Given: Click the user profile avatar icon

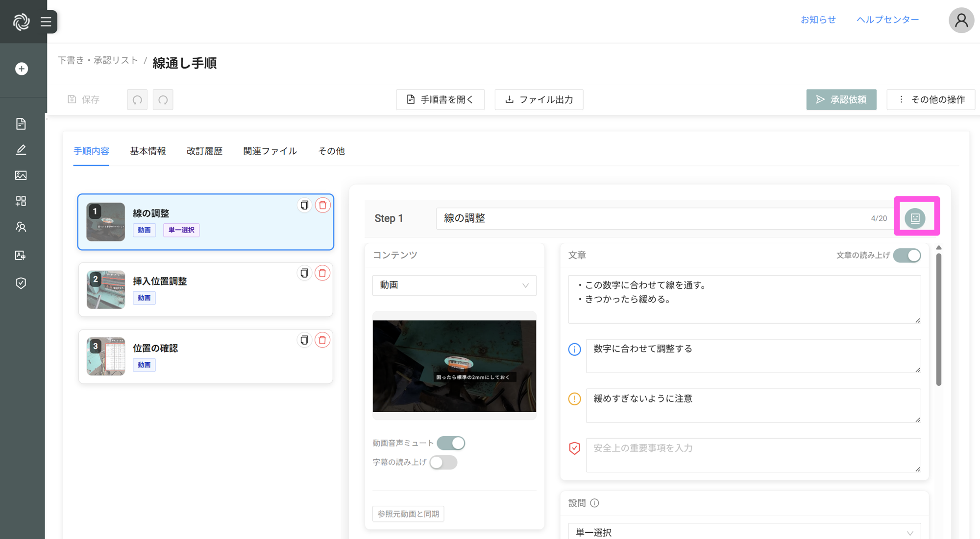Looking at the screenshot, I should pyautogui.click(x=961, y=21).
